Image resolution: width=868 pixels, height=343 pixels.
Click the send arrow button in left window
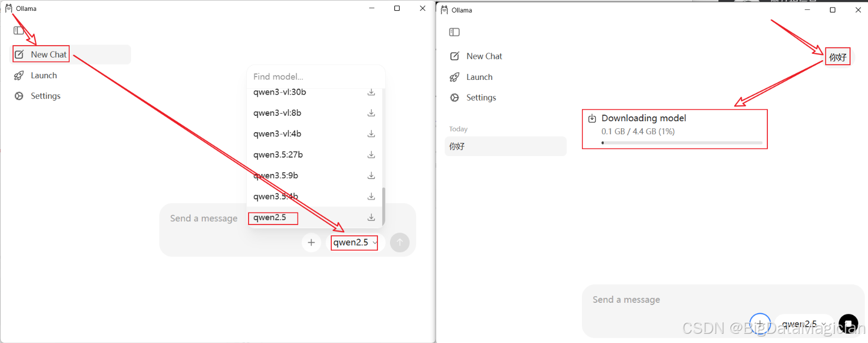coord(400,242)
